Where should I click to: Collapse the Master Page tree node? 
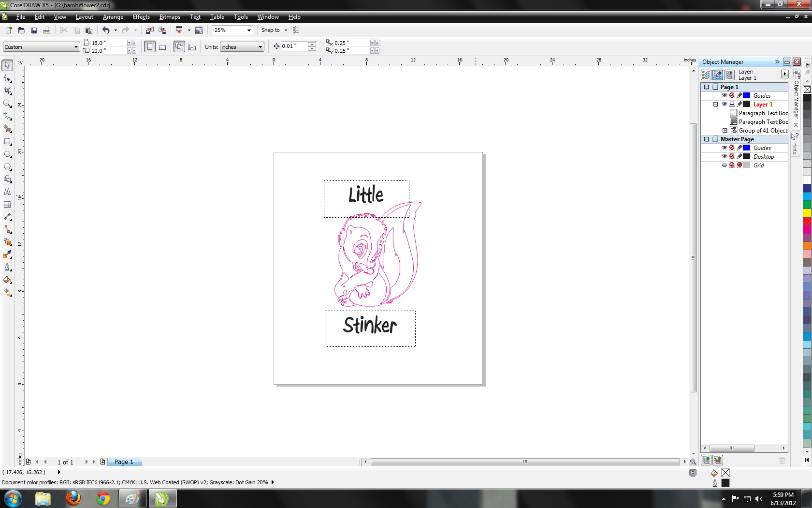(706, 139)
